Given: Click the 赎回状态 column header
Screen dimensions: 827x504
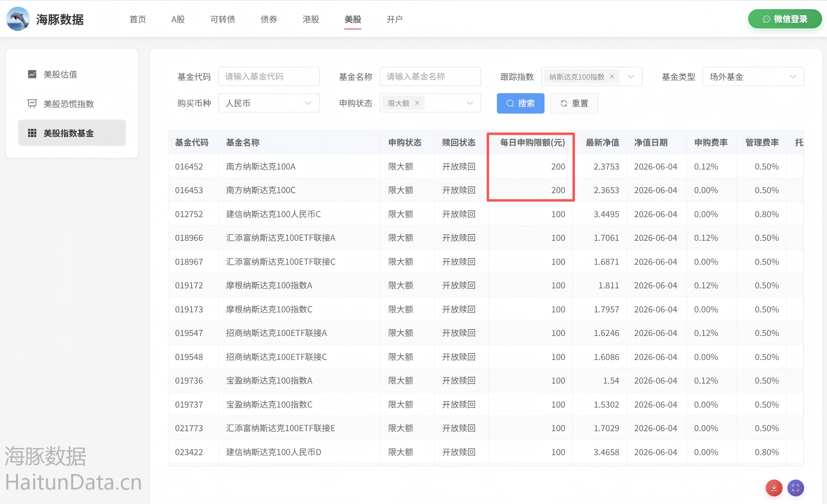Looking at the screenshot, I should point(459,142).
